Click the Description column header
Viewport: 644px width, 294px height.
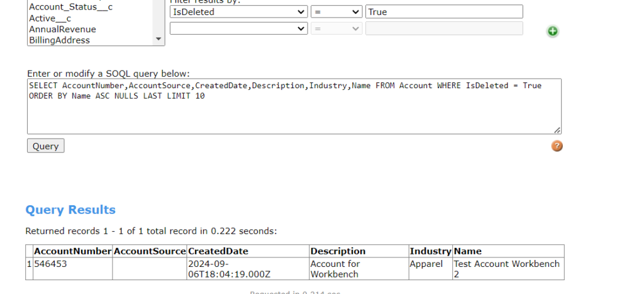pos(359,251)
